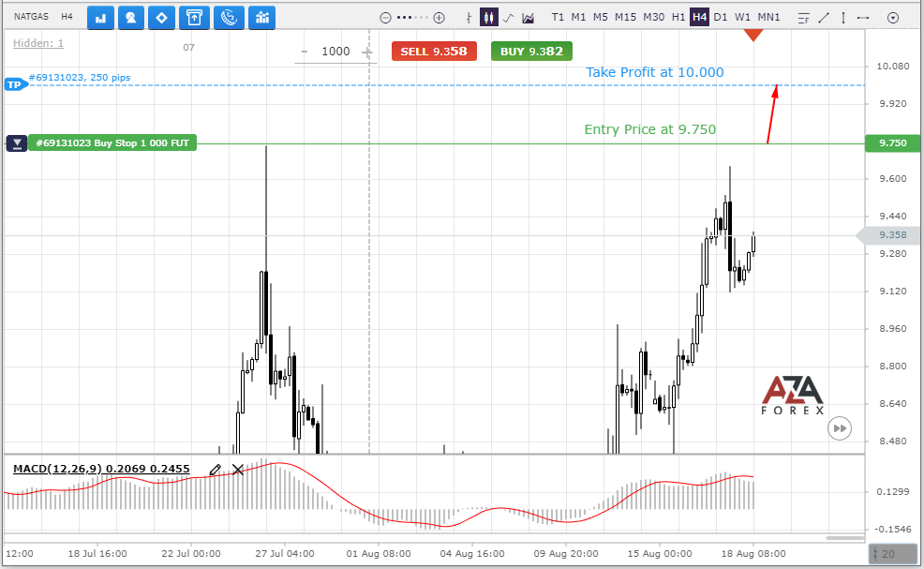Image resolution: width=924 pixels, height=569 pixels.
Task: Click the H4 label next to NATGAS
Action: tap(67, 17)
